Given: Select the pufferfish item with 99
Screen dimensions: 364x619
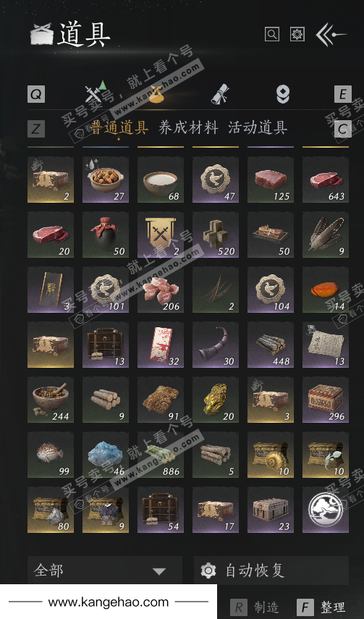Looking at the screenshot, I should pyautogui.click(x=51, y=455).
